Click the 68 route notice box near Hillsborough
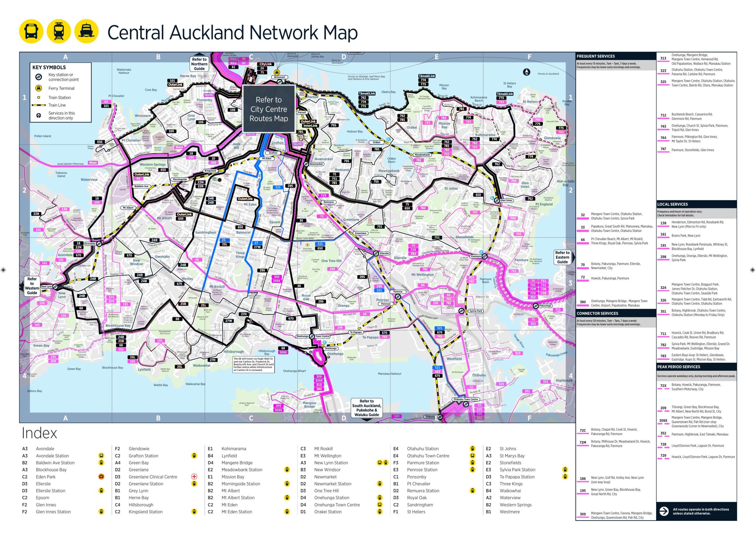Image resolution: width=756 pixels, height=540 pixels. [254, 365]
